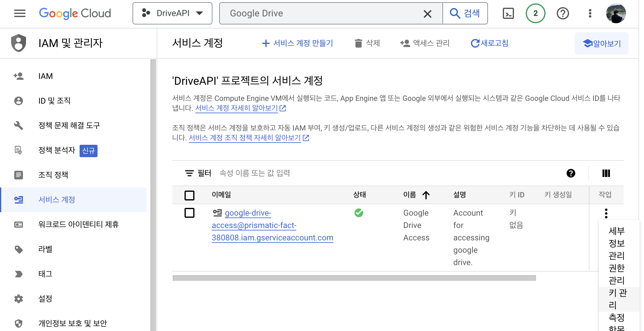This screenshot has width=644, height=331.
Task: Toggle the select-all header checkbox
Action: pos(189,195)
